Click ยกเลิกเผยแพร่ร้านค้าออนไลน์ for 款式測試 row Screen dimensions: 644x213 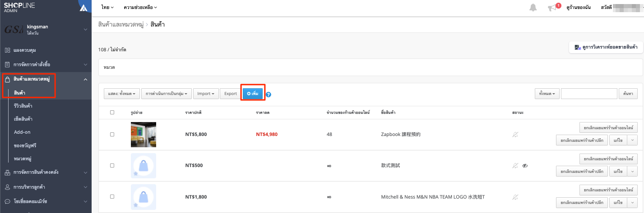point(608,159)
